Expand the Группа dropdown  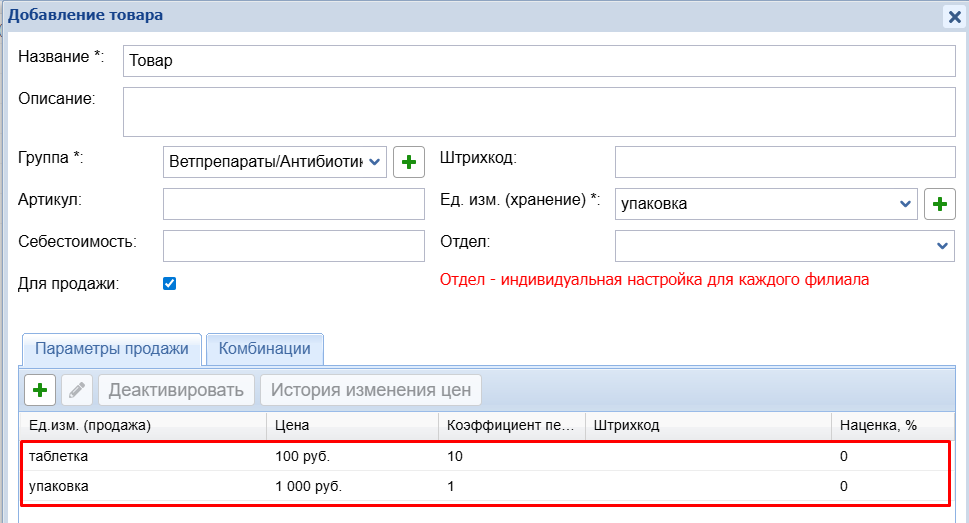coord(375,161)
